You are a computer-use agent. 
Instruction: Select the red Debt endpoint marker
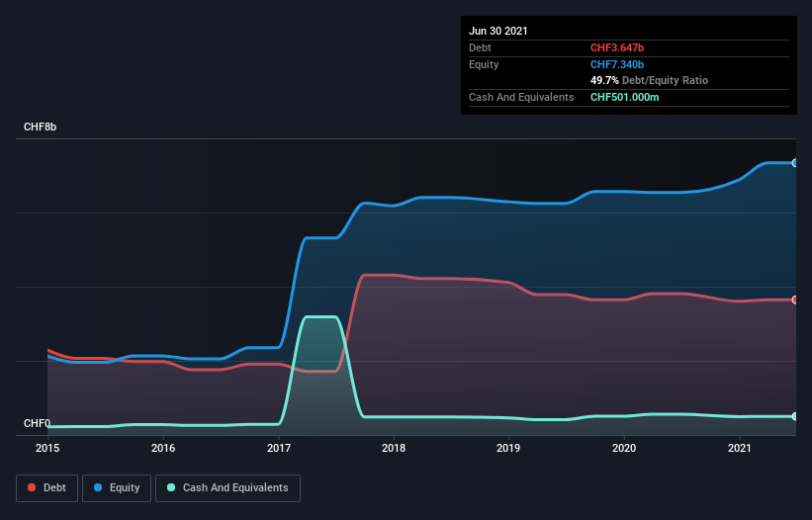point(794,301)
